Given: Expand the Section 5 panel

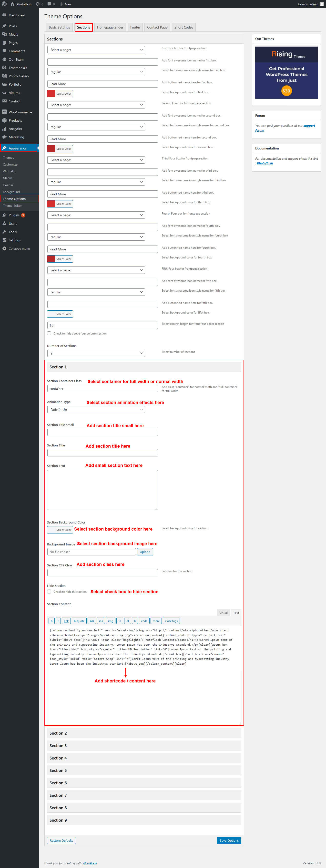Looking at the screenshot, I should click(144, 770).
